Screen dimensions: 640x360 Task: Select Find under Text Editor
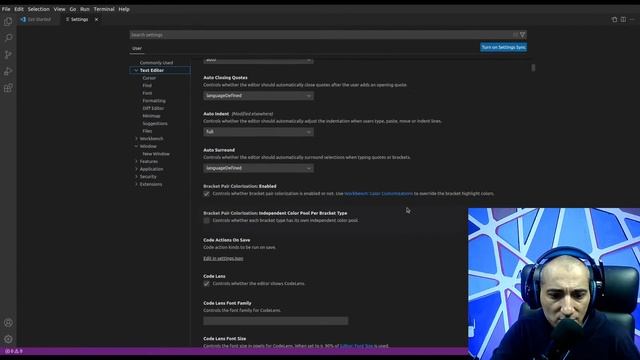tap(147, 86)
